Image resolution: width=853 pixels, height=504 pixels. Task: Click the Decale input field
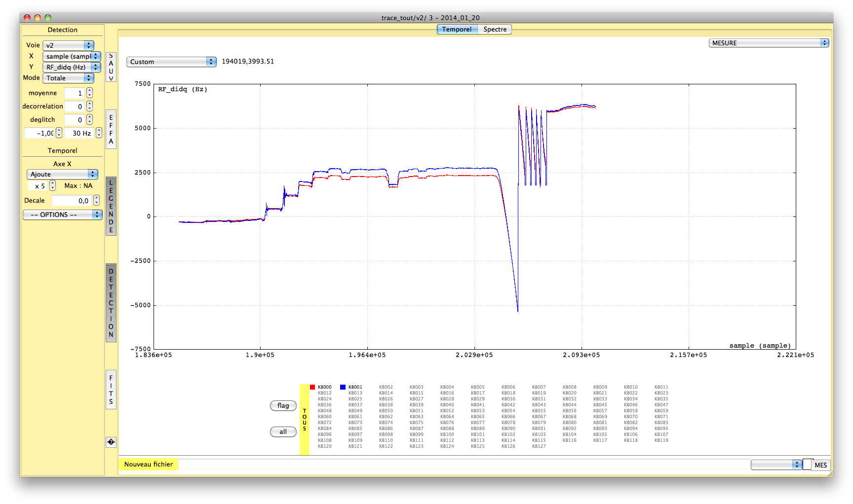point(71,201)
